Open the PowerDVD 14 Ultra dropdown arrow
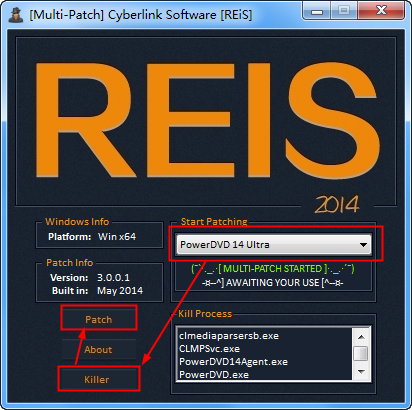412x410 pixels. (x=363, y=245)
